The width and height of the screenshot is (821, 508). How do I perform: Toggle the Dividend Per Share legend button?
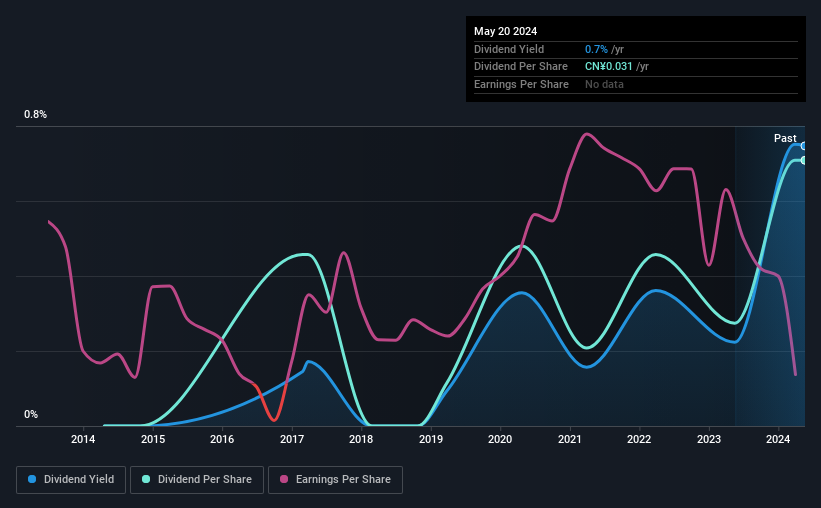197,480
